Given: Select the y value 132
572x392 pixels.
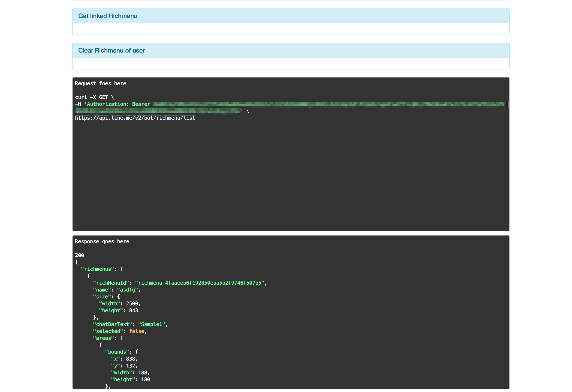Looking at the screenshot, I should tap(131, 366).
